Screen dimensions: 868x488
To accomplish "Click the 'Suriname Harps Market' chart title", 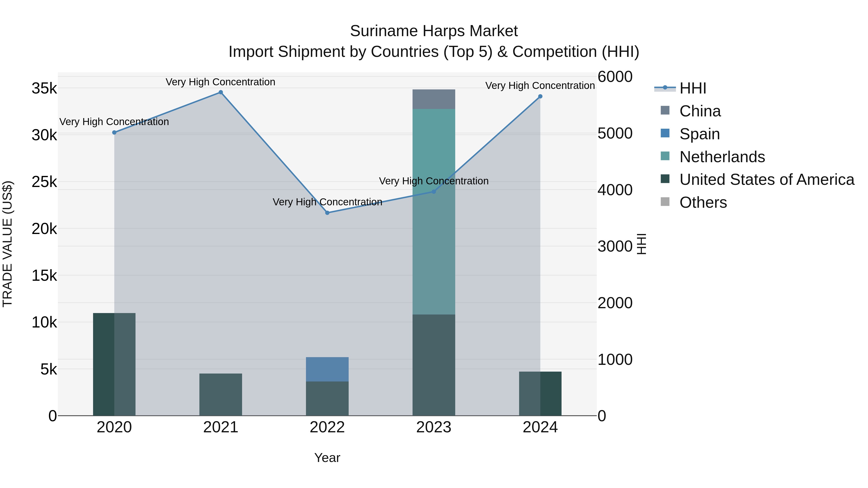I will (434, 31).
